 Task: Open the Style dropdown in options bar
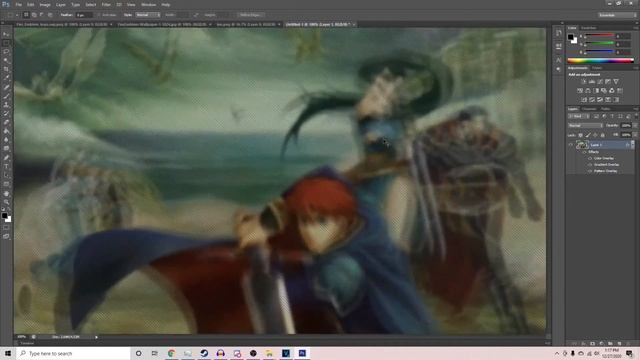point(147,15)
